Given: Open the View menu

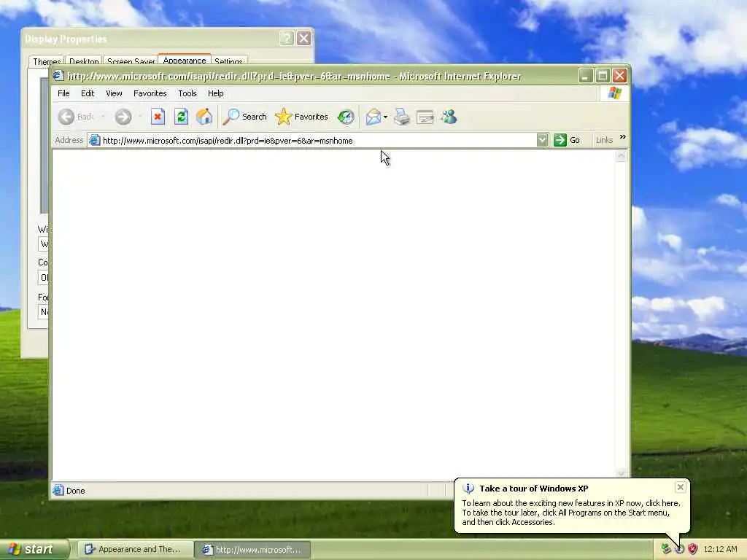Looking at the screenshot, I should tap(114, 93).
